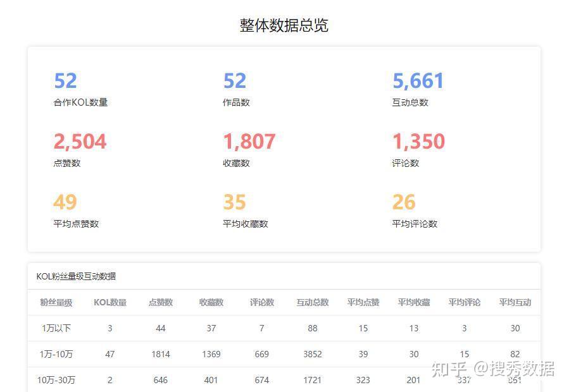The image size is (569, 392).
Task: Select the "平均点赞数" stat label
Action: pyautogui.click(x=76, y=224)
